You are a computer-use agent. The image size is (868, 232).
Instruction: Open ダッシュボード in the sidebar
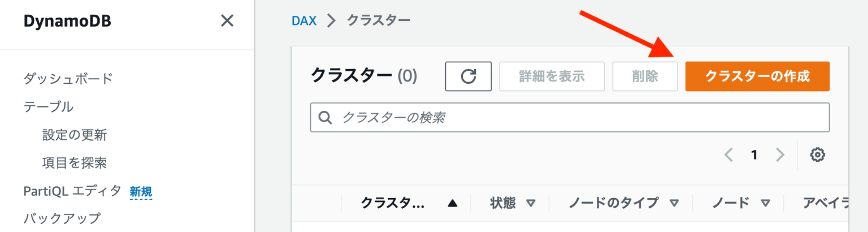(x=68, y=79)
